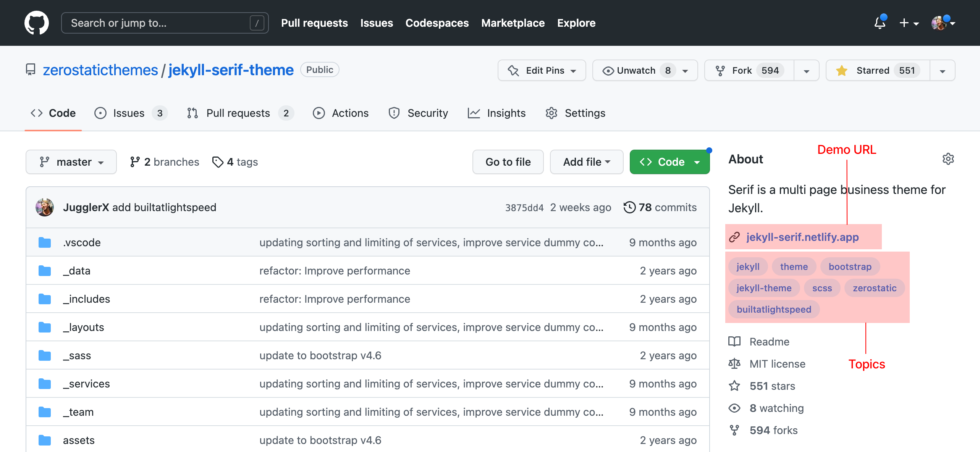Click the Go to file button
This screenshot has width=980, height=452.
tap(508, 162)
